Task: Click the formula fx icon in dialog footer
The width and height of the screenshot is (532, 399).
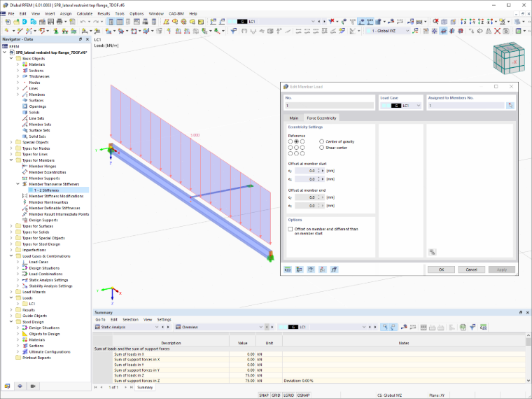Action: [x=334, y=269]
